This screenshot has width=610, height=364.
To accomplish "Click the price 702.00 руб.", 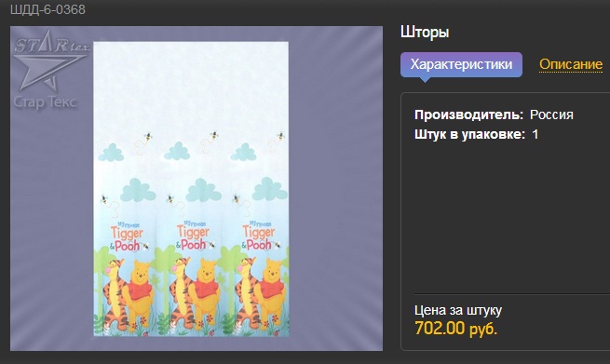I will [456, 328].
